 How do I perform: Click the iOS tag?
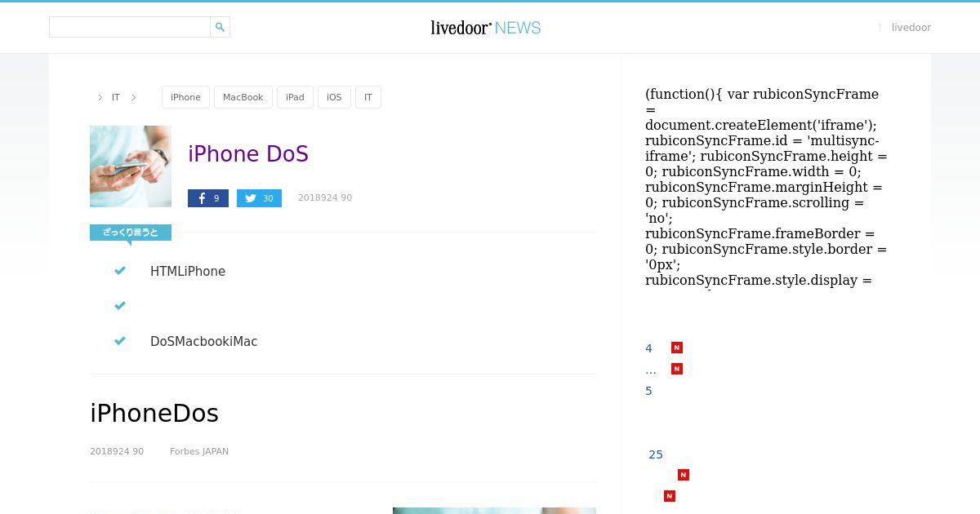coord(334,97)
